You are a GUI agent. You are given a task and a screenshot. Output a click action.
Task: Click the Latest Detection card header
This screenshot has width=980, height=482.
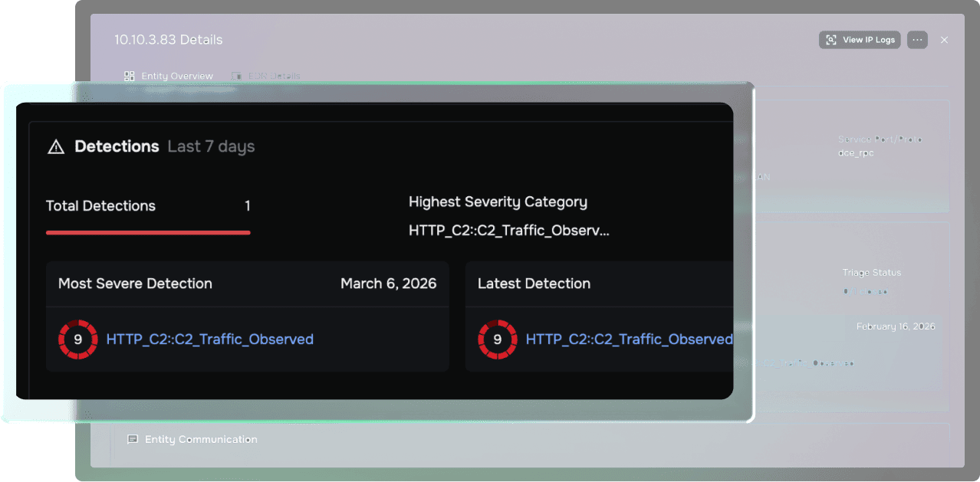pos(599,284)
